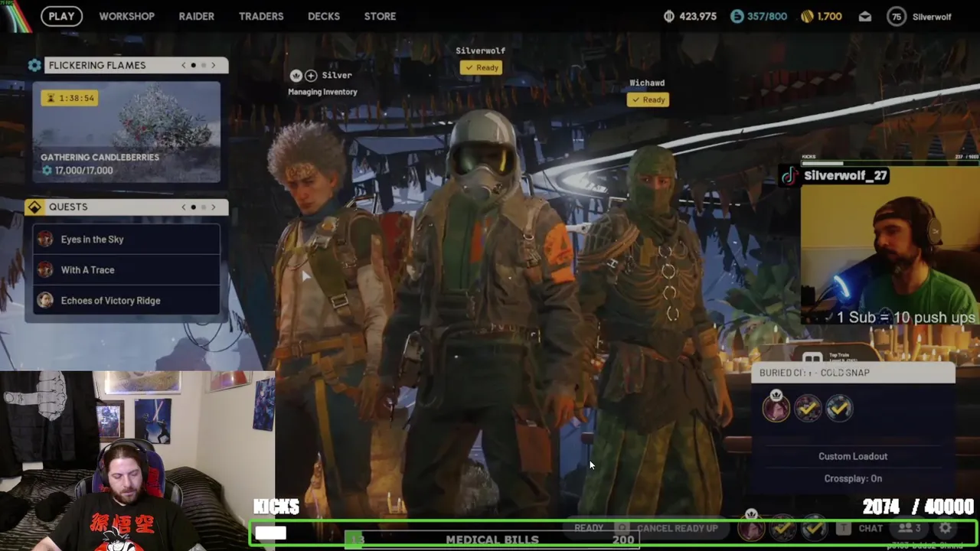The height and width of the screenshot is (551, 980).
Task: Open settings gear in bottom bar
Action: click(x=946, y=528)
